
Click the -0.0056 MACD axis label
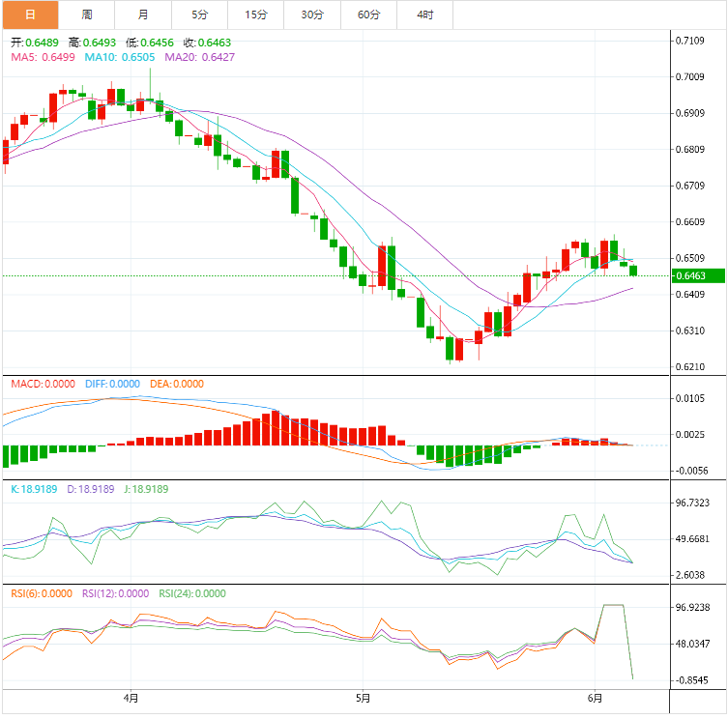691,472
